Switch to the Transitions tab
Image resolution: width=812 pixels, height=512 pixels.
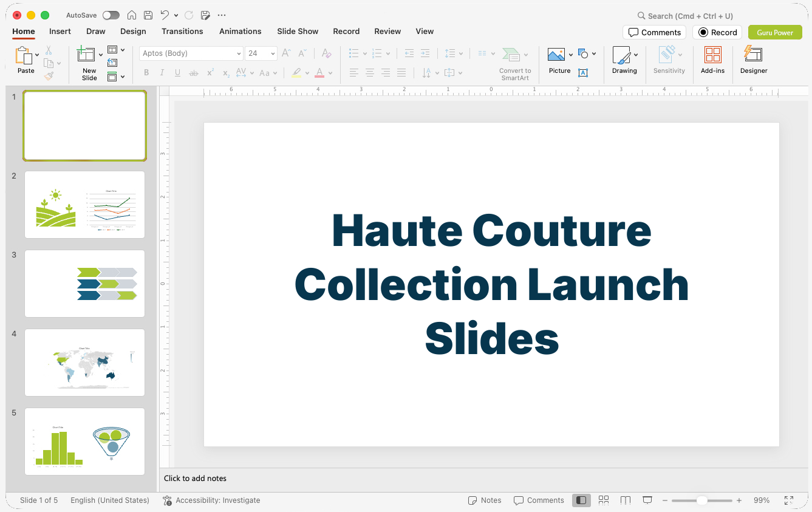point(182,31)
